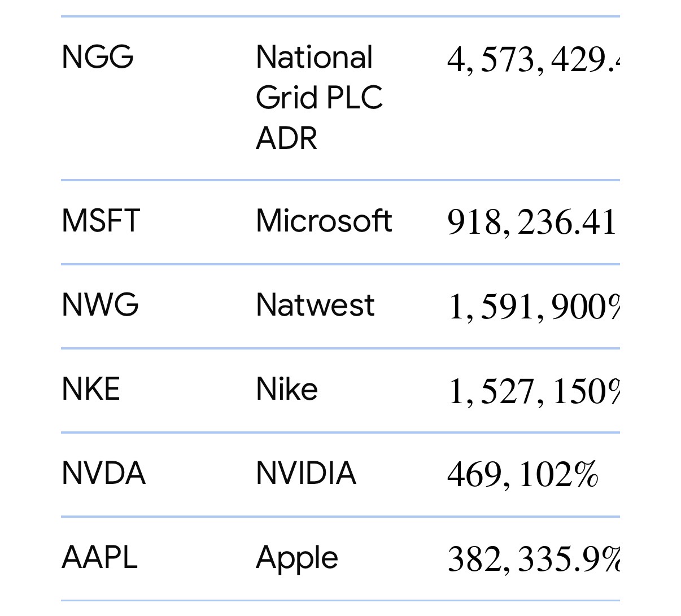681x616 pixels.
Task: Click the divider line beneath the AAPL row
Action: (x=340, y=600)
